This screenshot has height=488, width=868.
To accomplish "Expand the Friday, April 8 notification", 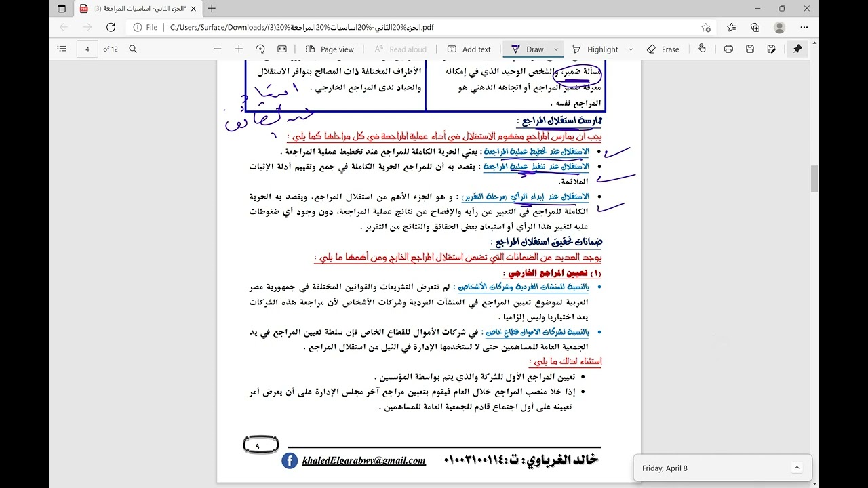I will (797, 468).
